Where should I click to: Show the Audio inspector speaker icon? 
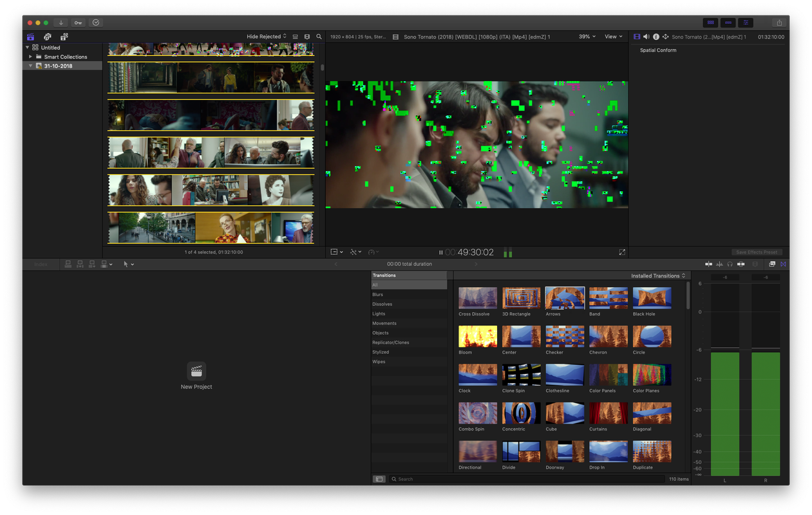click(x=647, y=37)
